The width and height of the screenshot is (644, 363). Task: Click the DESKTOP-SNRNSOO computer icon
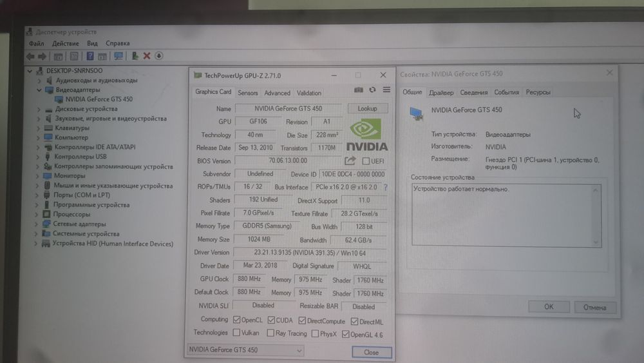[x=39, y=71]
